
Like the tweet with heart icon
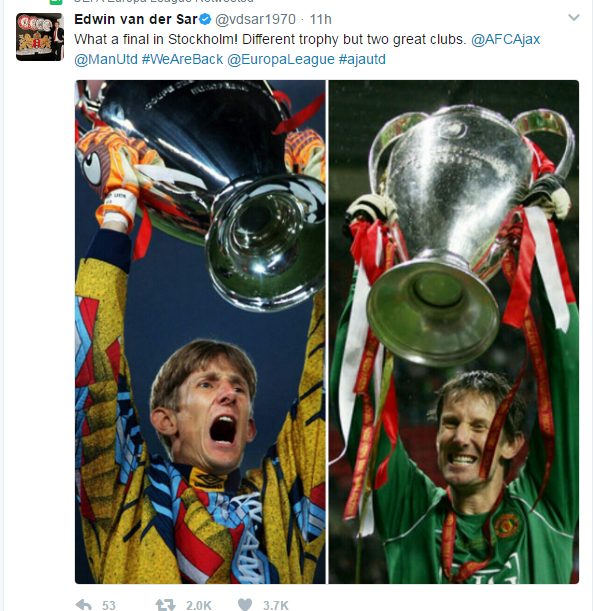point(245,605)
